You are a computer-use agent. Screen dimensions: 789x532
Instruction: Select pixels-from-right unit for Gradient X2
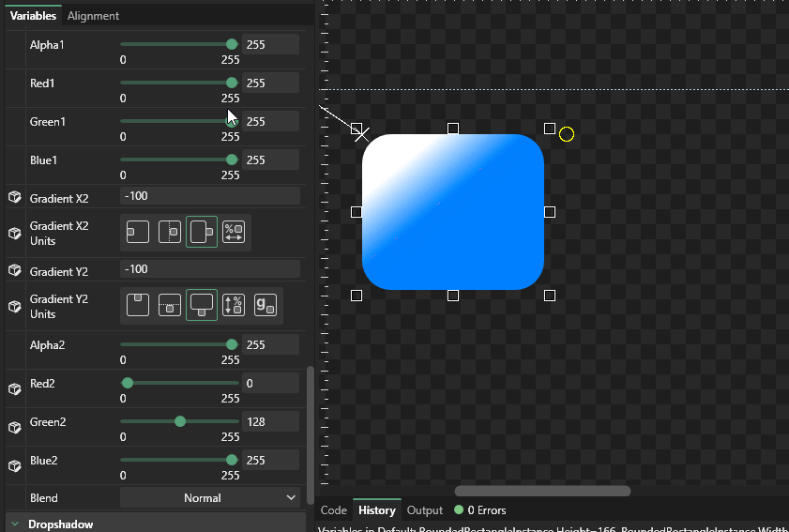click(202, 232)
